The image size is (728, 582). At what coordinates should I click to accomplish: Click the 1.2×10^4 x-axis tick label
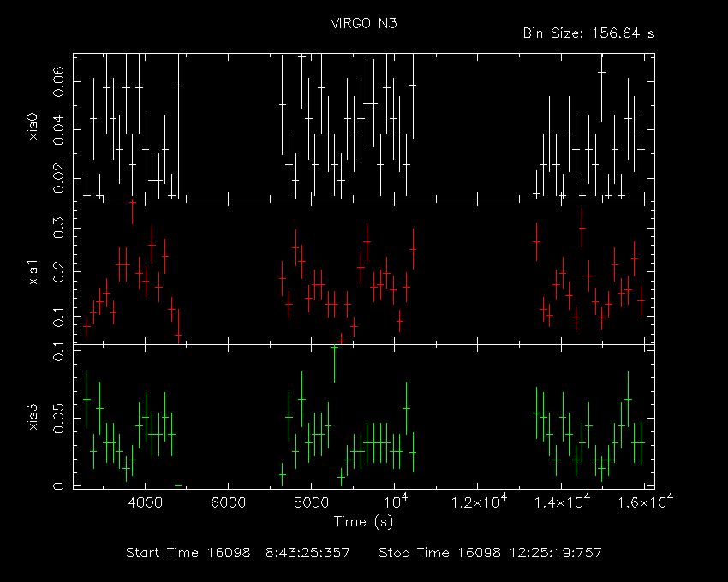[479, 502]
